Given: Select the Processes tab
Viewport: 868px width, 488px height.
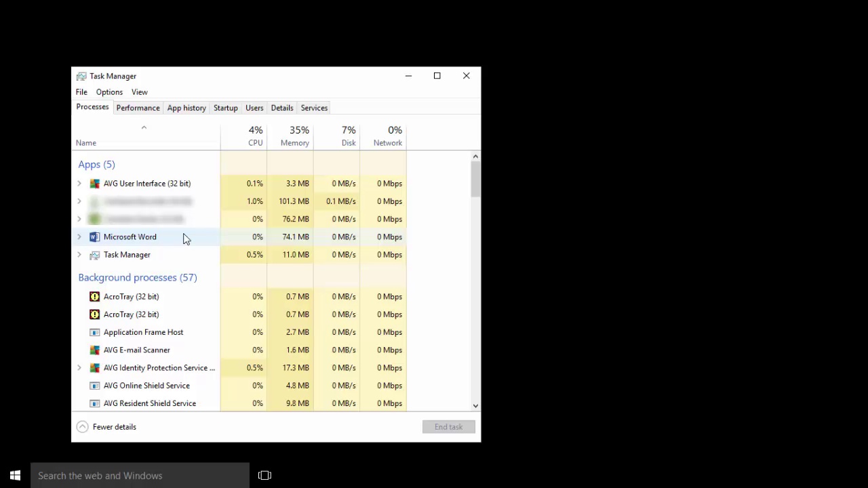Looking at the screenshot, I should coord(92,107).
